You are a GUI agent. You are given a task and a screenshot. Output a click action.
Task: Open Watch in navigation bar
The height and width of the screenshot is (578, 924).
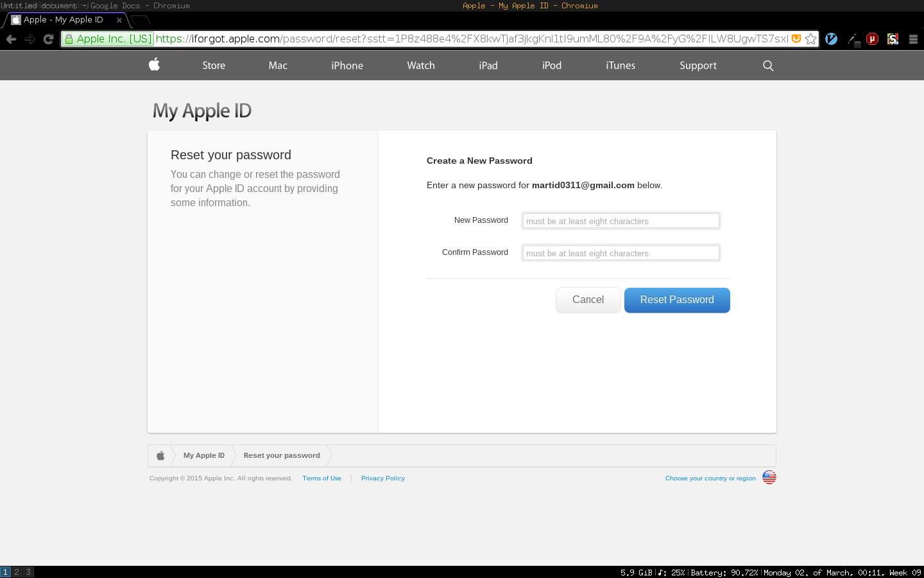coord(421,66)
